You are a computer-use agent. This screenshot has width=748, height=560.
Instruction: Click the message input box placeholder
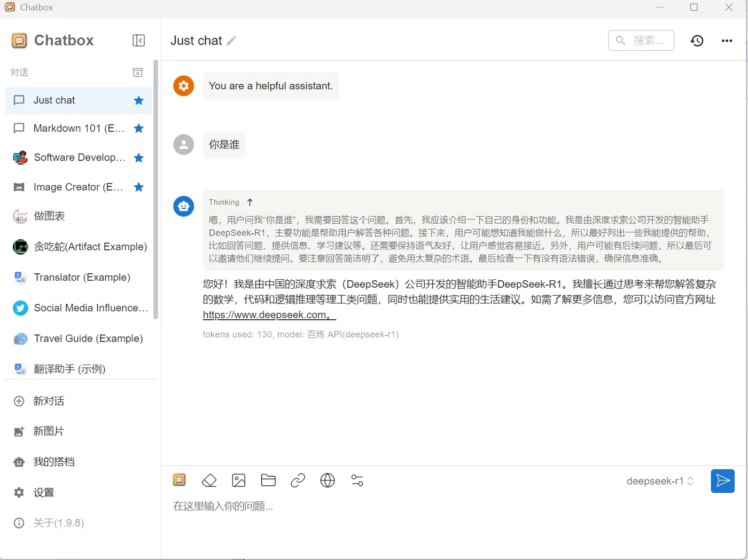(223, 506)
